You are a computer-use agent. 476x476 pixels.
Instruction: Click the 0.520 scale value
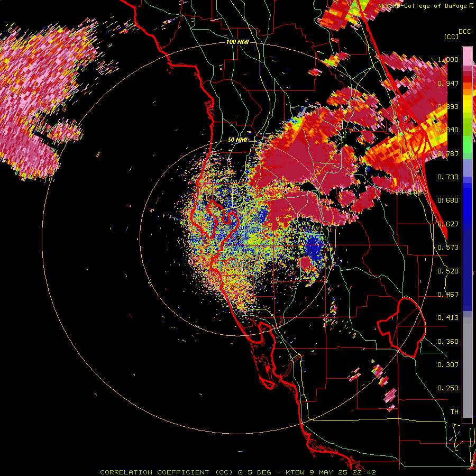pos(448,271)
